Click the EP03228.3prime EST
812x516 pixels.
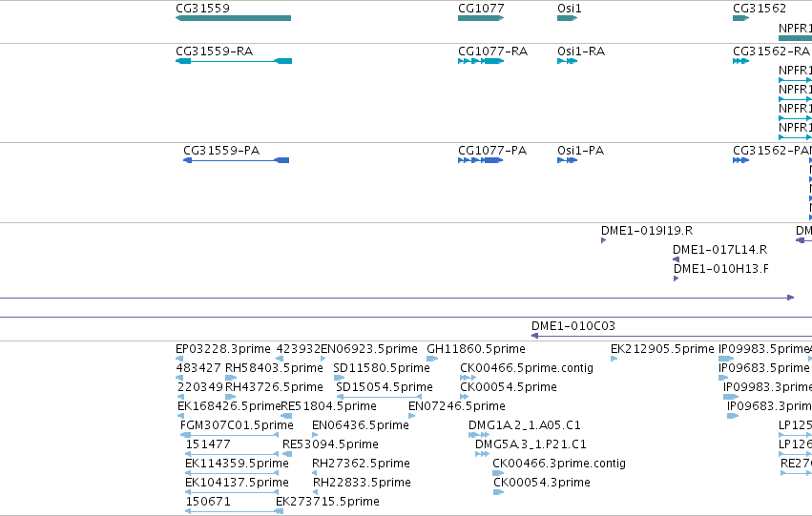coord(179,359)
